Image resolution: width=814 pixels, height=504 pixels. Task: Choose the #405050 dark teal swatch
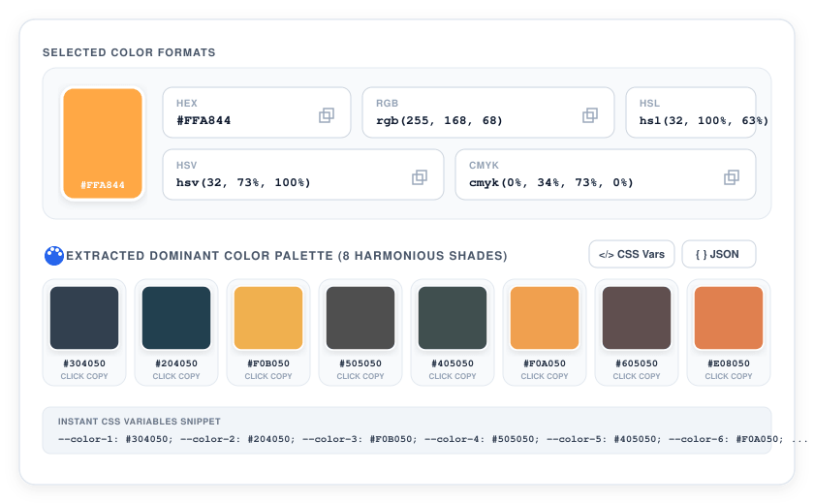(x=453, y=318)
